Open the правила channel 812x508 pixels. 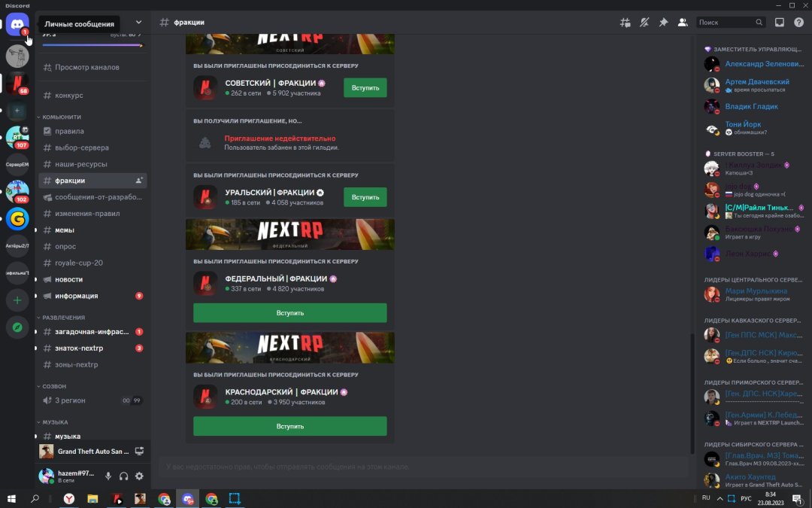pyautogui.click(x=92, y=131)
